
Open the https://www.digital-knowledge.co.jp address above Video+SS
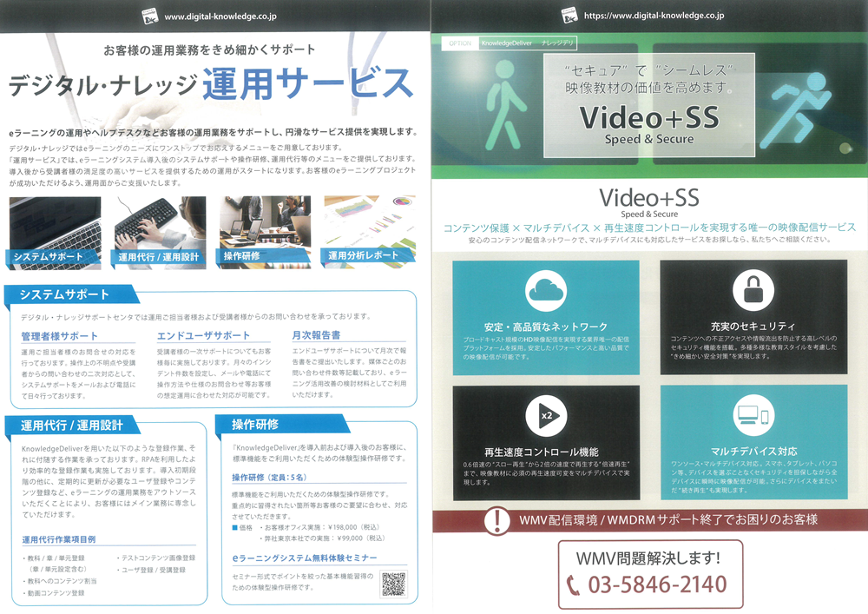click(x=654, y=16)
